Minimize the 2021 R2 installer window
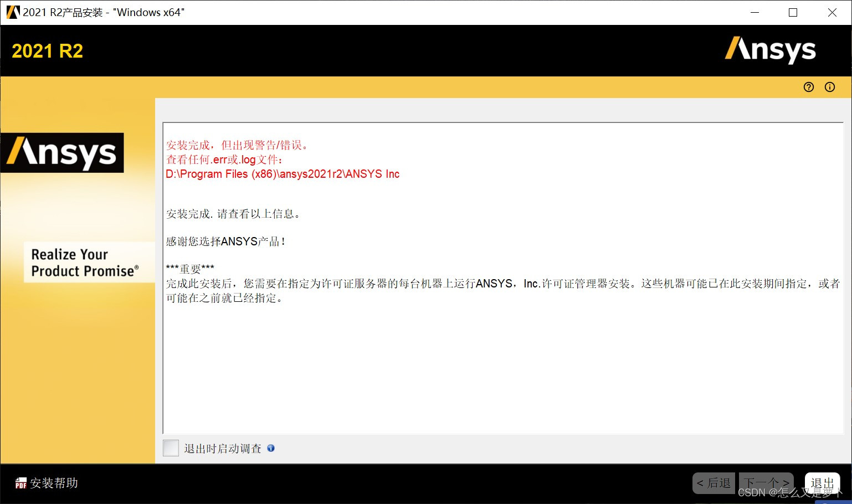 755,12
